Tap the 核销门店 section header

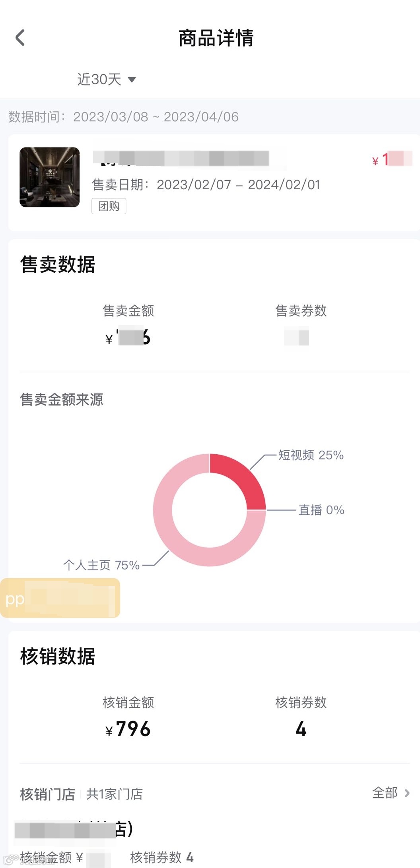48,794
